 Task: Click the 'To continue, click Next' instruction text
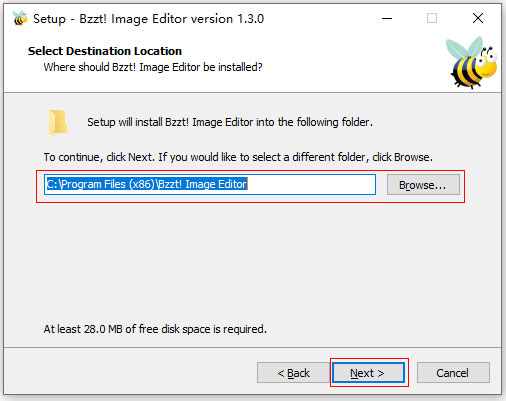tap(238, 157)
